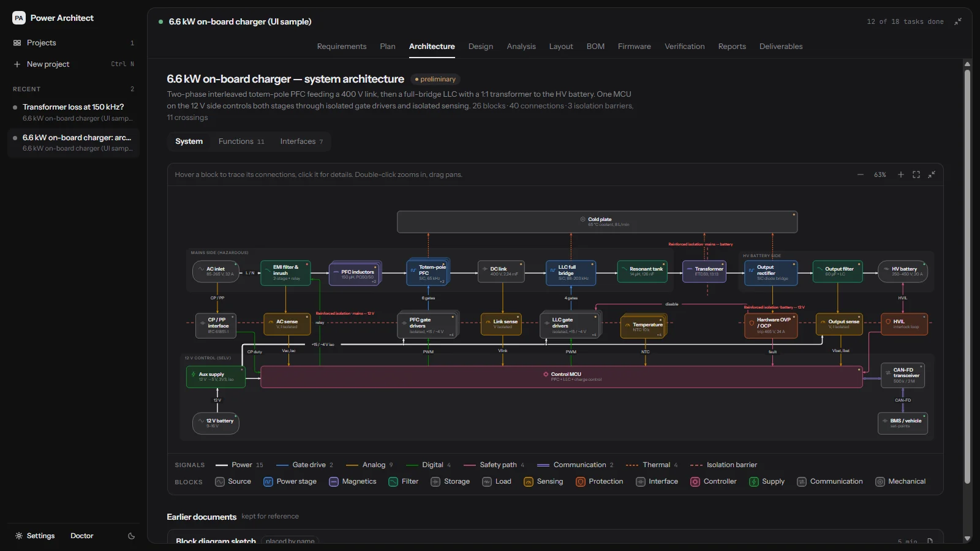The width and height of the screenshot is (980, 551).
Task: Click the page vertical scrollbar
Action: coord(968,275)
